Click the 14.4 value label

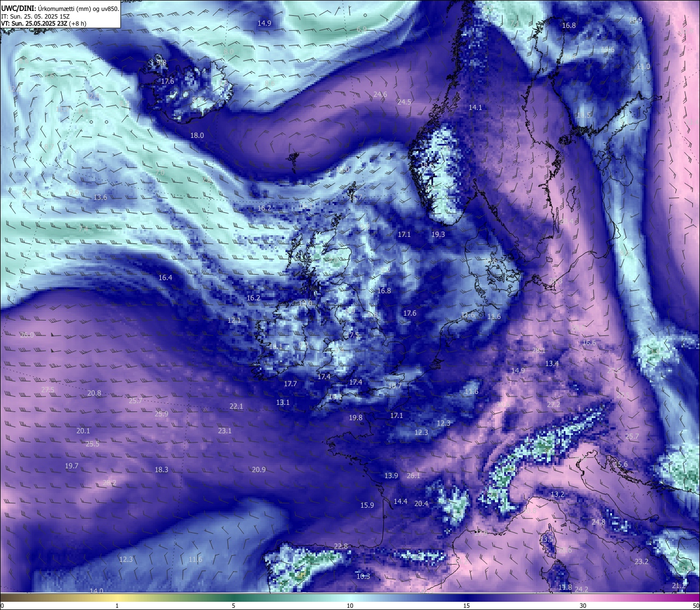pyautogui.click(x=400, y=501)
